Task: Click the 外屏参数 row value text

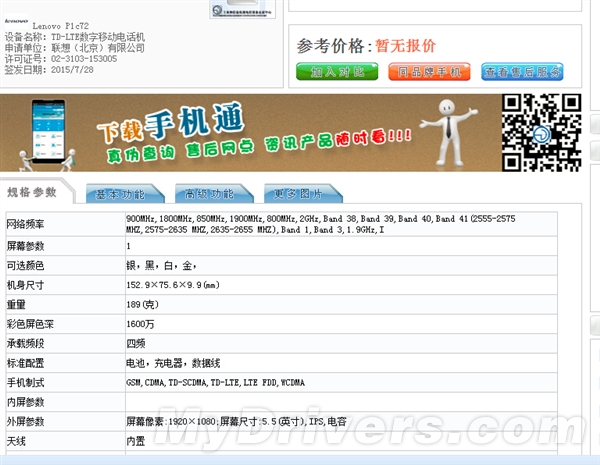Action: (x=236, y=422)
